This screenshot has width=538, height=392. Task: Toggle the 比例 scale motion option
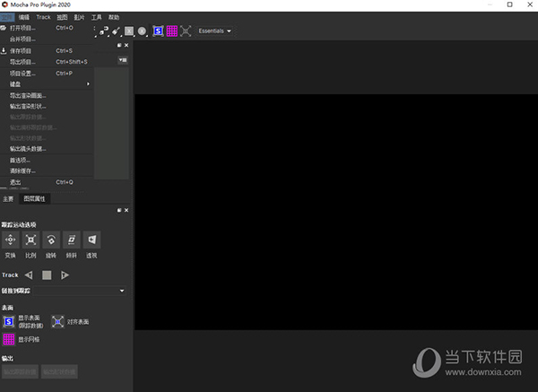point(30,240)
